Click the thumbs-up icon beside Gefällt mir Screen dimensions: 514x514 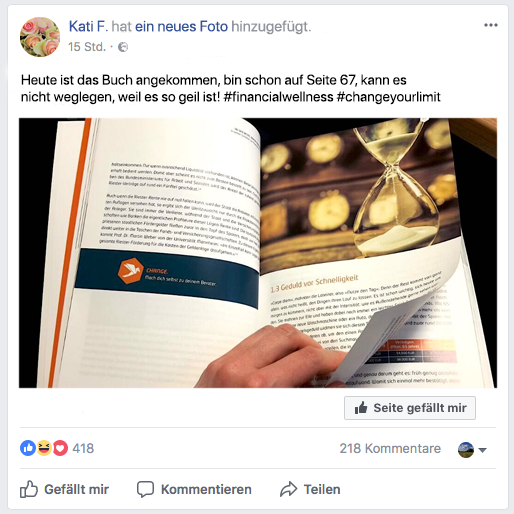(x=29, y=489)
